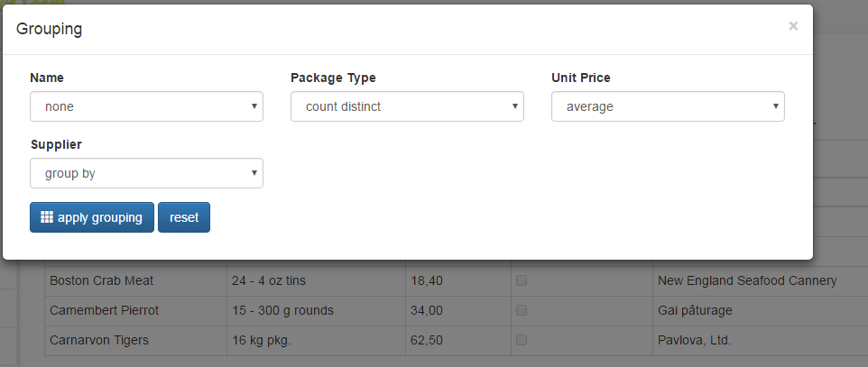Click the grid icon on apply grouping
This screenshot has height=367, width=868.
coord(47,217)
